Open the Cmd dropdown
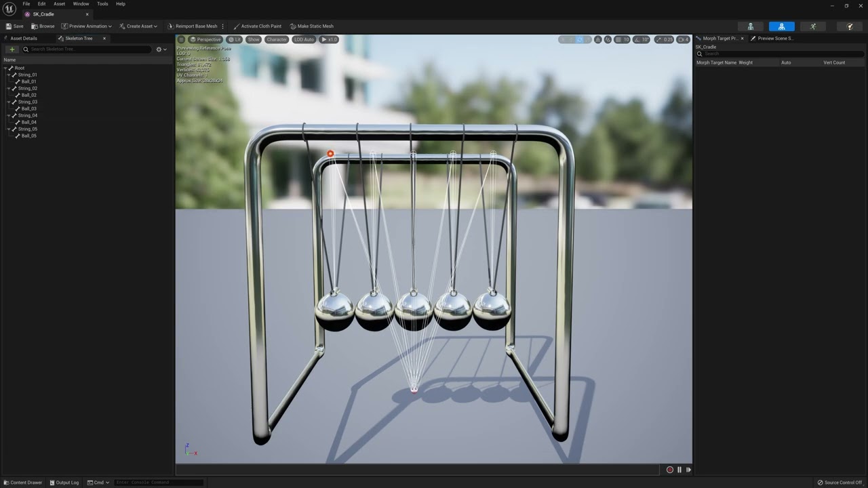 pyautogui.click(x=98, y=483)
